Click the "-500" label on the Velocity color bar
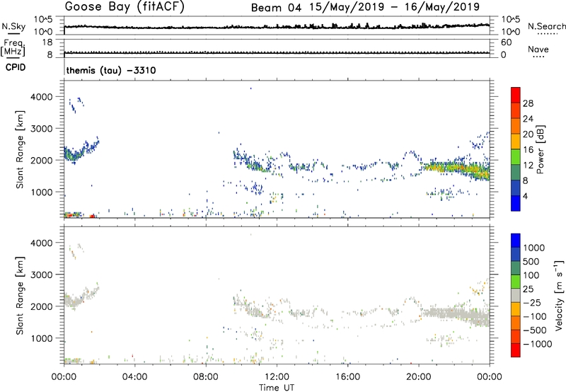The width and height of the screenshot is (566, 392). 535,330
